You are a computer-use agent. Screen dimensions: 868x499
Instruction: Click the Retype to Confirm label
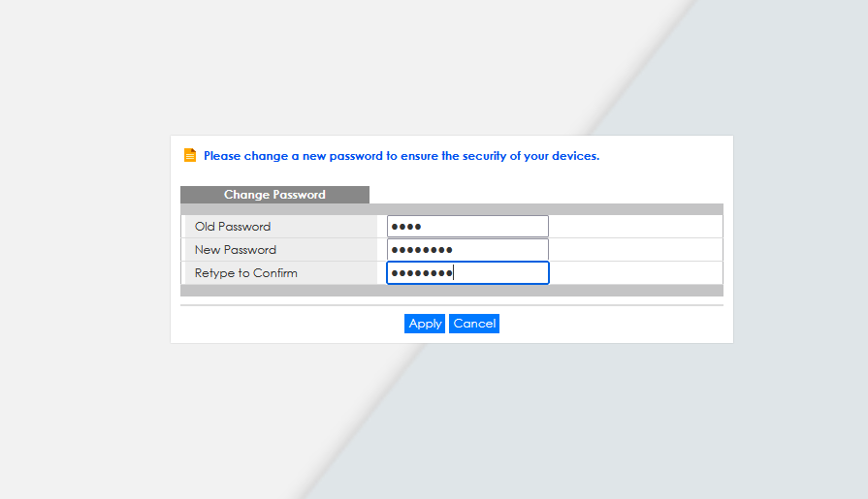point(245,272)
